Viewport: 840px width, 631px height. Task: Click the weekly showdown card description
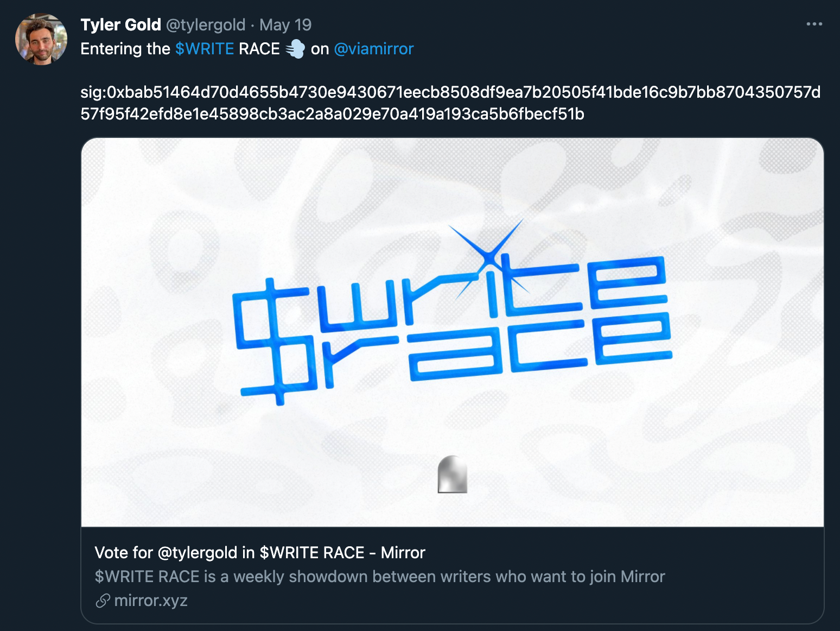[380, 576]
